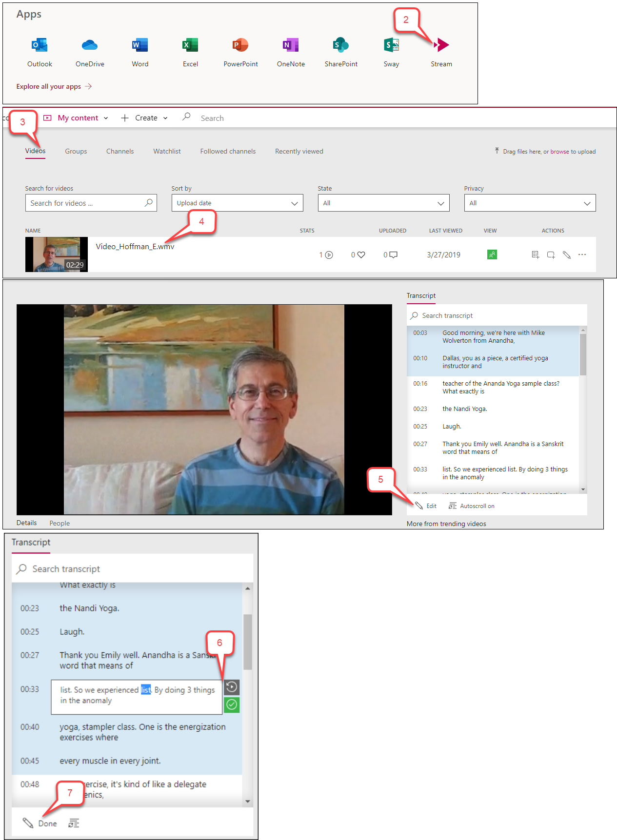Click the top Search box in Stream
This screenshot has width=617, height=840.
tap(212, 118)
